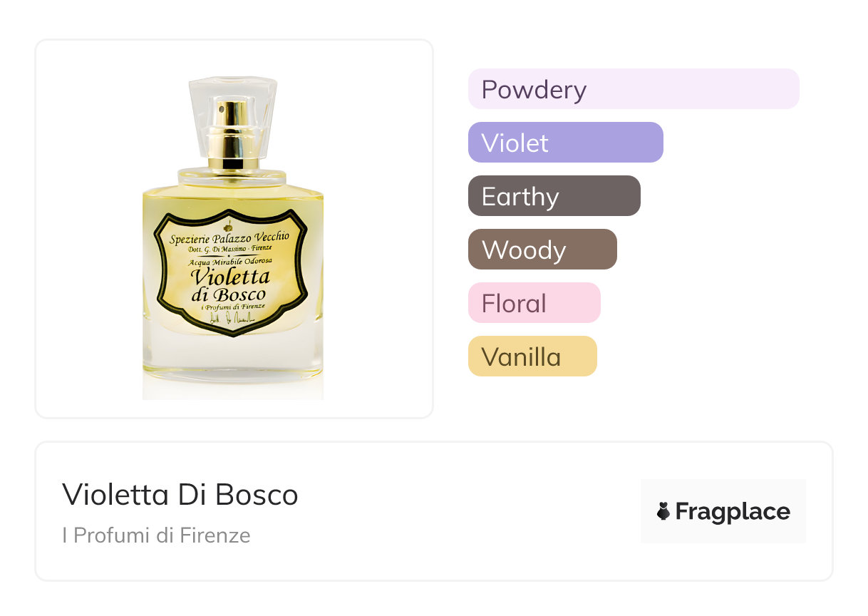Viewport: 868px width, 616px height.
Task: Select the Powdery accord bar
Action: tap(633, 89)
